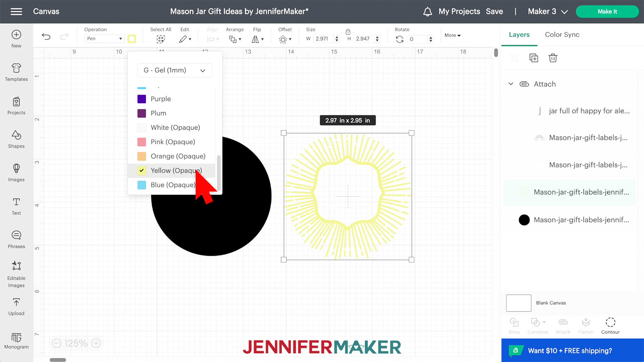Switch to the Layers tab

(x=519, y=34)
